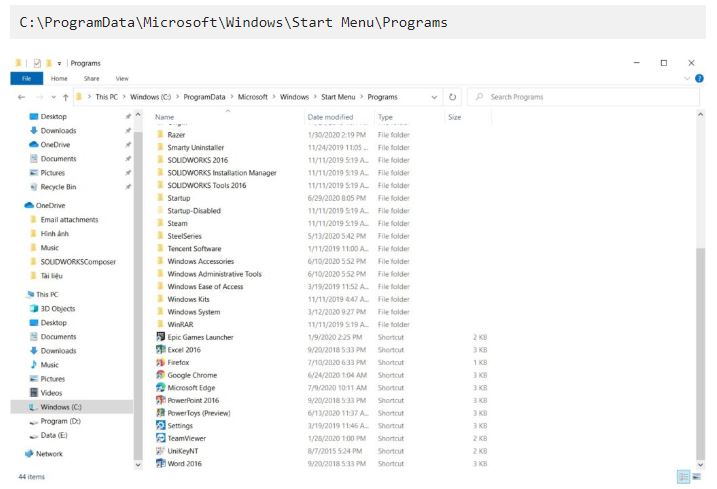The height and width of the screenshot is (489, 717).
Task: Click Windows (C:) in address breadcrumb
Action: [x=150, y=97]
